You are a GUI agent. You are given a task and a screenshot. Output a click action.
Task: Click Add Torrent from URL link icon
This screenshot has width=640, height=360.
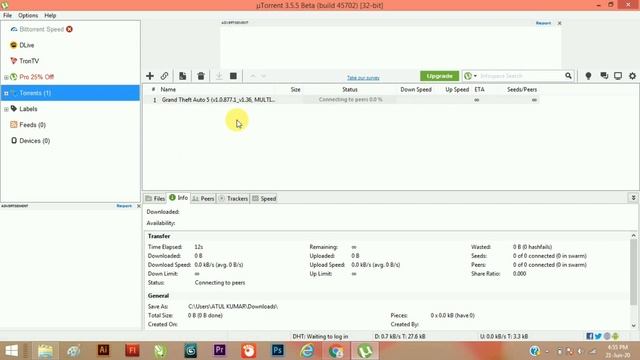[x=164, y=76]
